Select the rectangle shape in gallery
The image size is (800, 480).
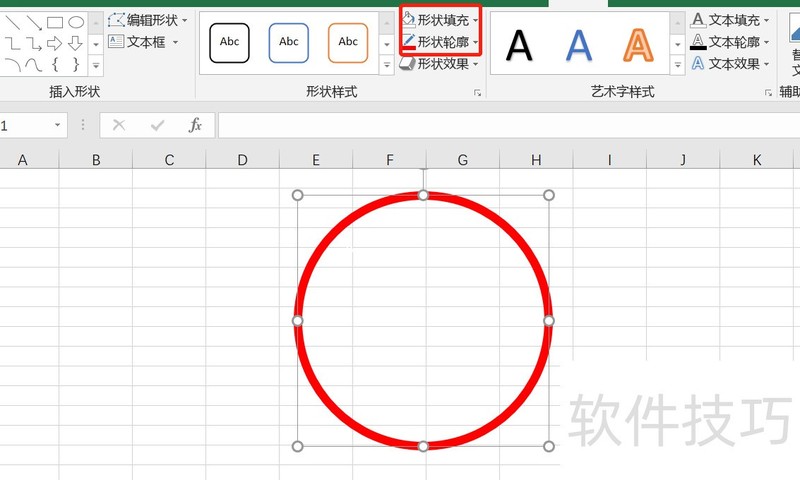(55, 22)
